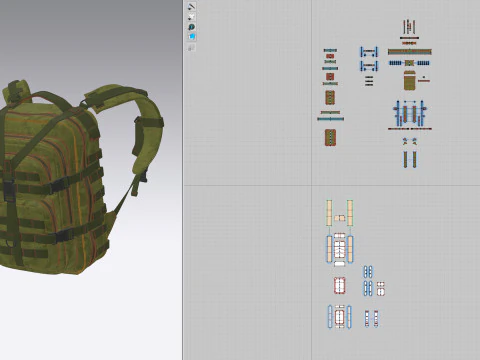Click the greyed-out bottom toolbar icon

(x=191, y=48)
